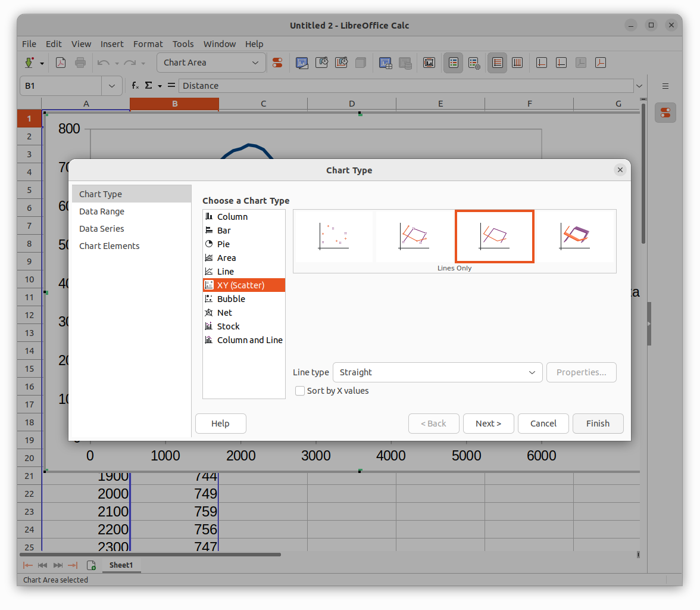Viewport: 700px width, 610px height.
Task: Click Export as PDF icon
Action: click(x=61, y=63)
